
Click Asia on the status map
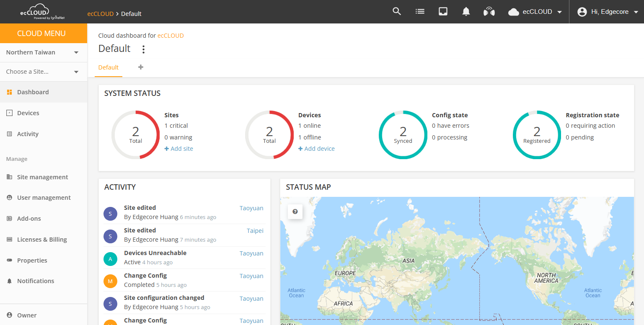point(409,261)
